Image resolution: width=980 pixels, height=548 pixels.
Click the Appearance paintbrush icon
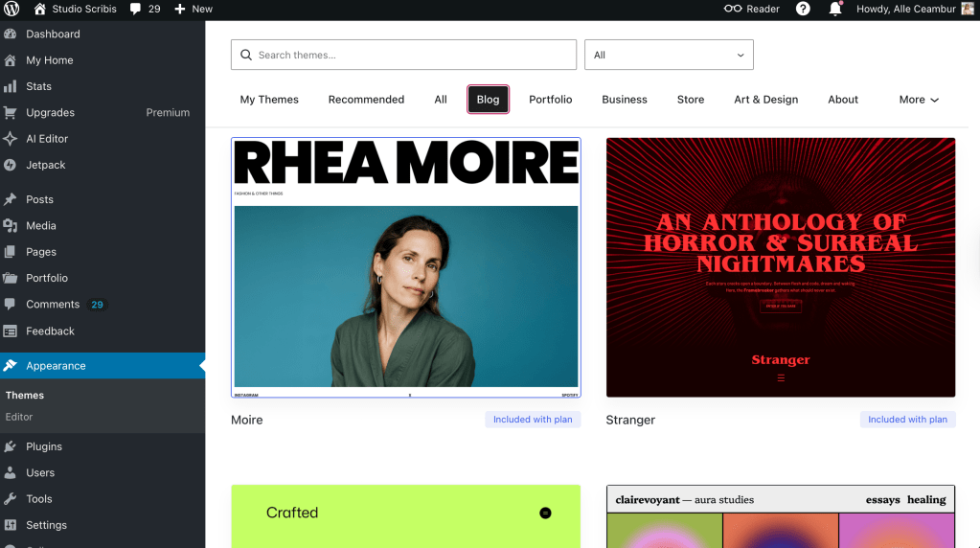pyautogui.click(x=10, y=366)
